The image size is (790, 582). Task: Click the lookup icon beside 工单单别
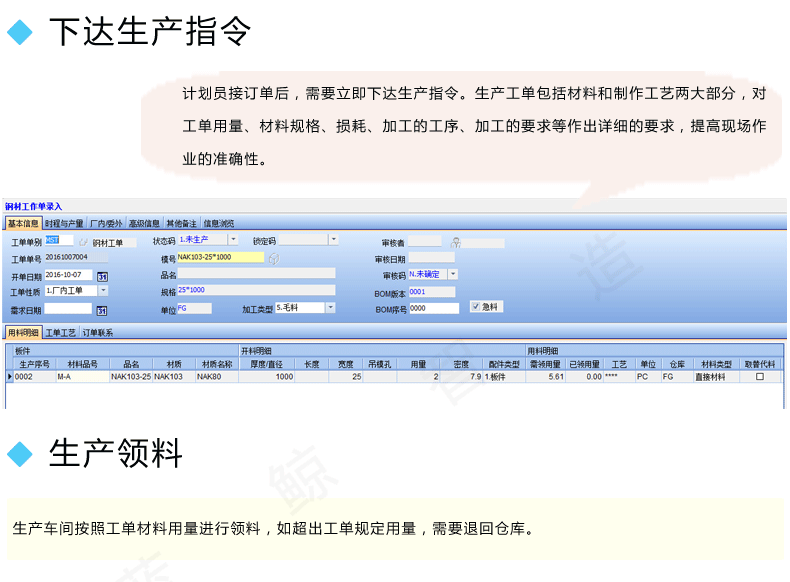point(83,242)
